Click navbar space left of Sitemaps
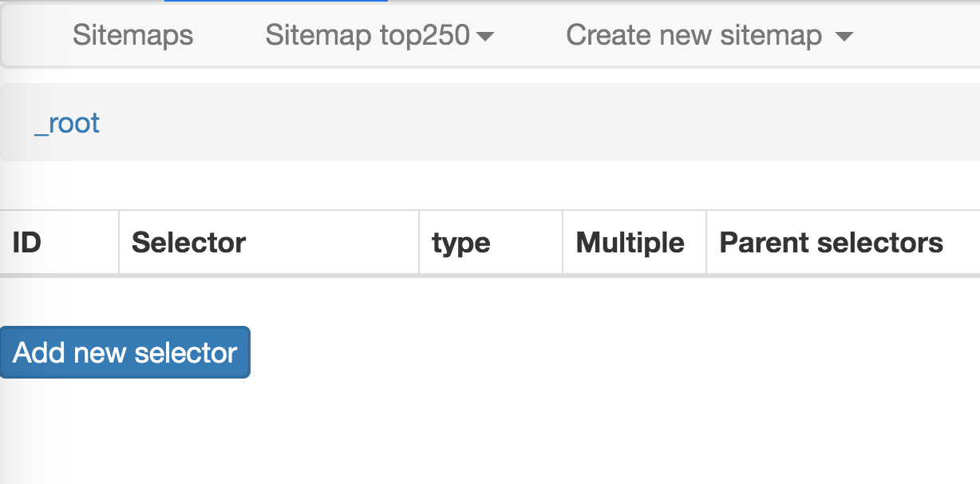This screenshot has height=484, width=980. click(32, 35)
